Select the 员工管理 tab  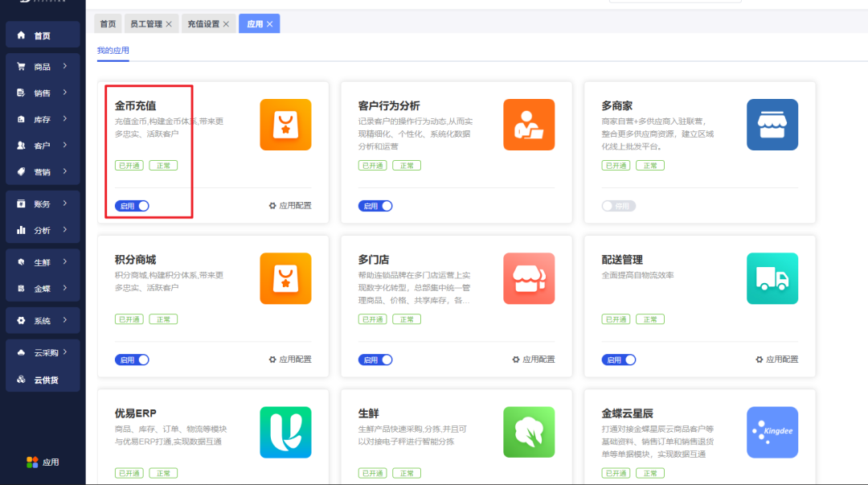[147, 23]
